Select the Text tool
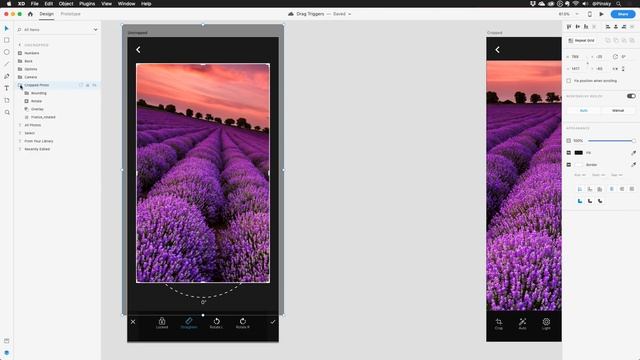This screenshot has width=640, height=360. pos(7,88)
